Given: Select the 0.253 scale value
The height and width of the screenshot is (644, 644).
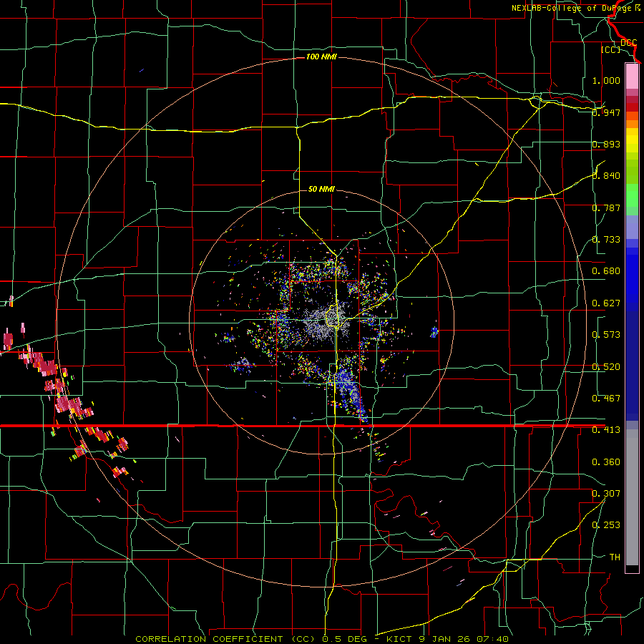Looking at the screenshot, I should [606, 525].
